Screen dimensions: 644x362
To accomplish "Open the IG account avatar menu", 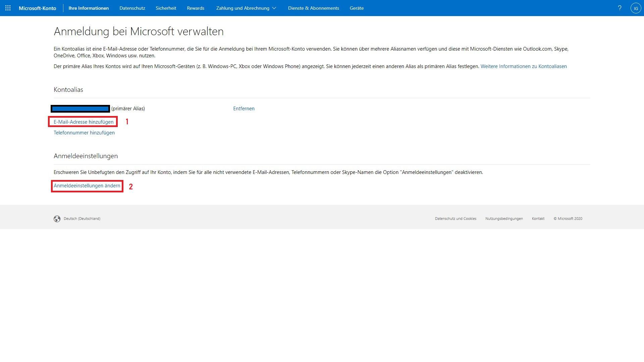I will [x=636, y=8].
